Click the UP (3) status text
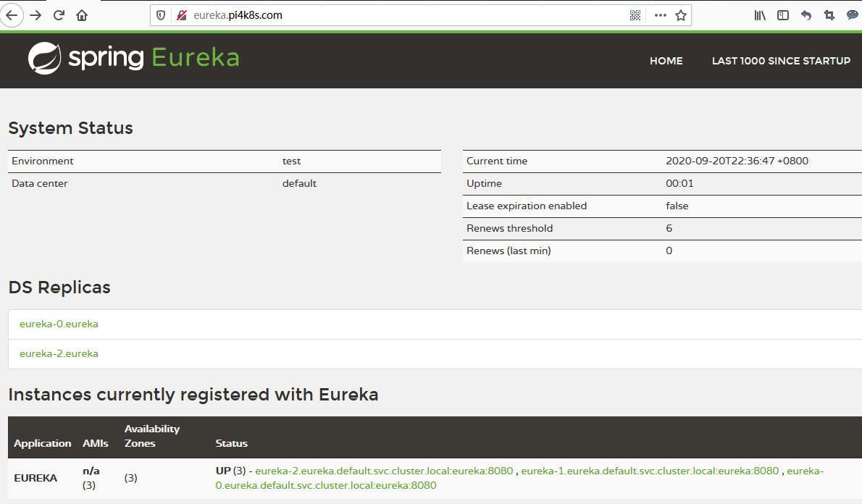 230,471
